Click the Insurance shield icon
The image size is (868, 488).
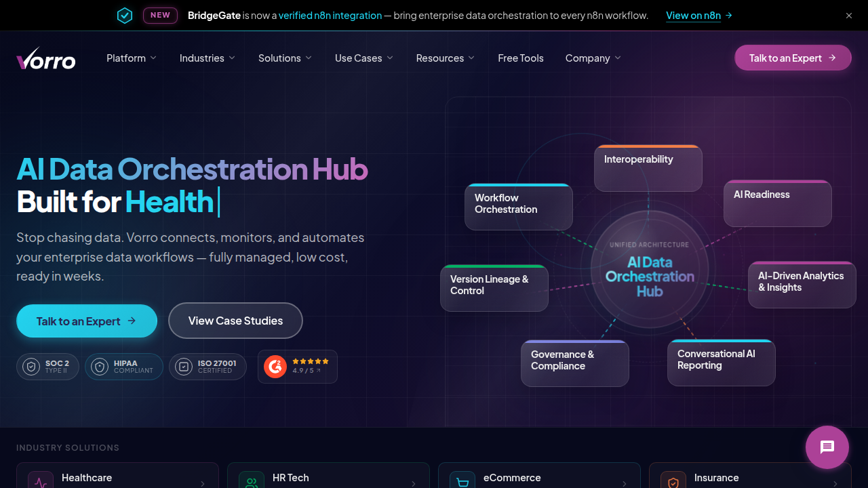coord(673,481)
